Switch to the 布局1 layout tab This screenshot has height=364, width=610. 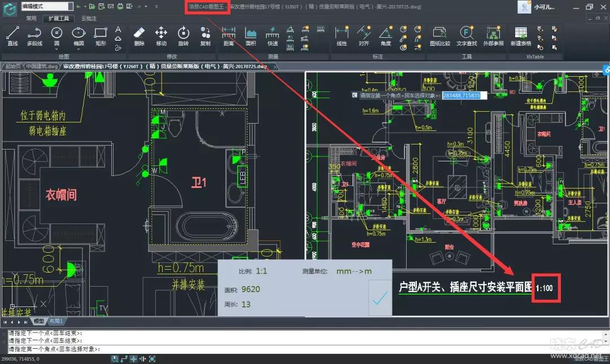(55, 321)
